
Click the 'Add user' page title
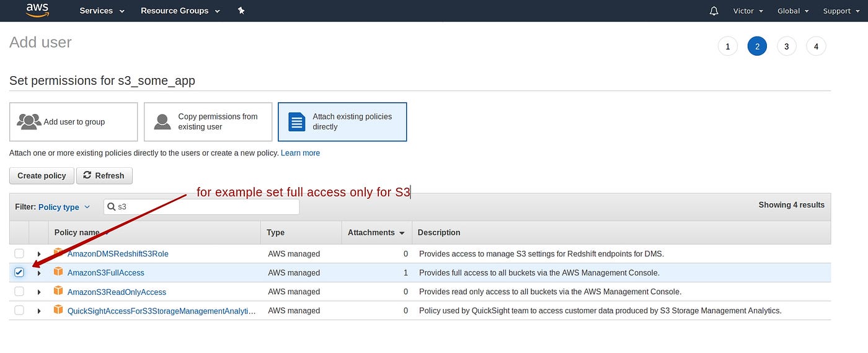40,42
